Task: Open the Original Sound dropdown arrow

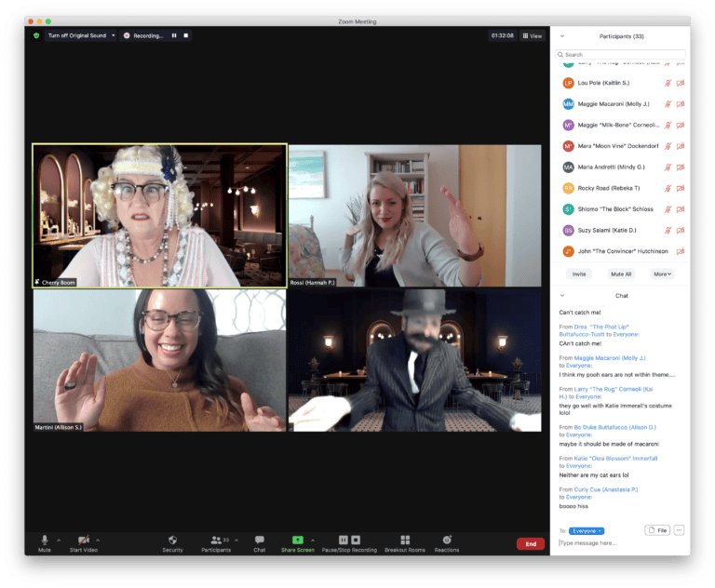Action: coord(113,35)
